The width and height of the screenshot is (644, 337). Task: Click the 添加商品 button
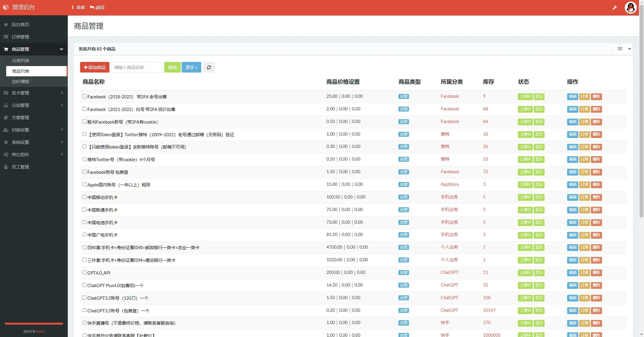click(94, 67)
